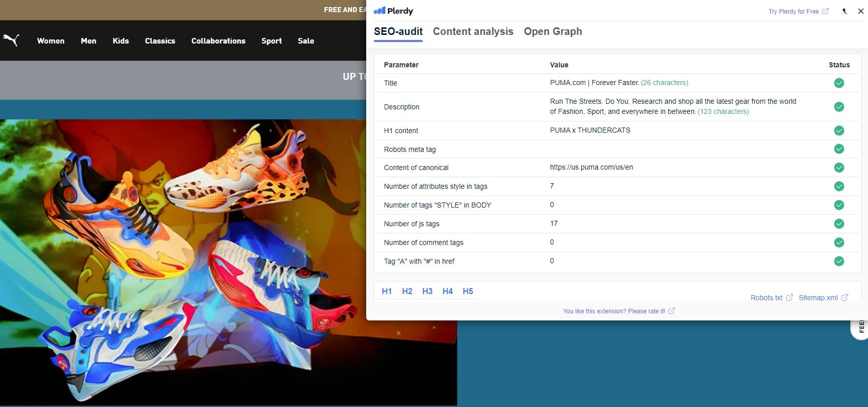Click the js tags count value 17

(x=554, y=223)
